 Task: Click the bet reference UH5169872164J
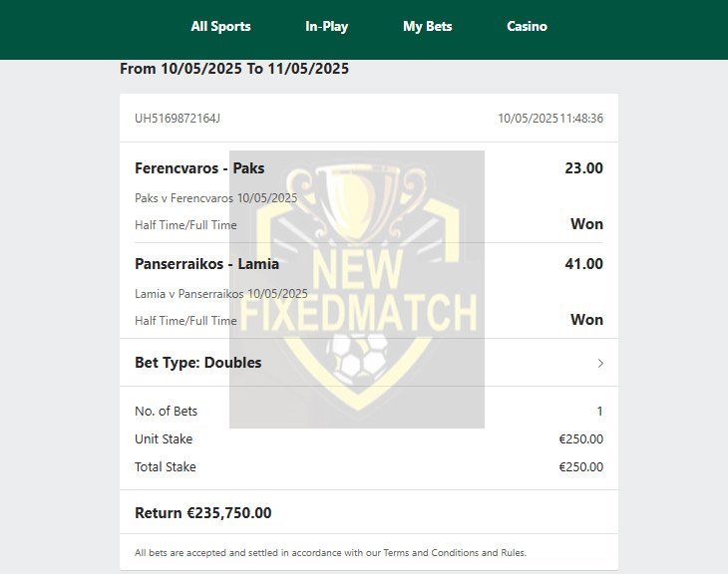(x=178, y=119)
